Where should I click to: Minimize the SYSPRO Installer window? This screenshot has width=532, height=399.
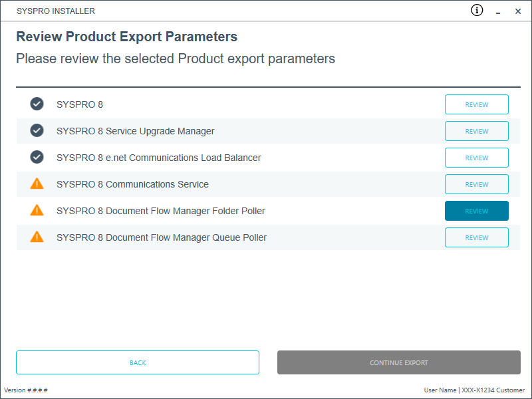click(497, 11)
